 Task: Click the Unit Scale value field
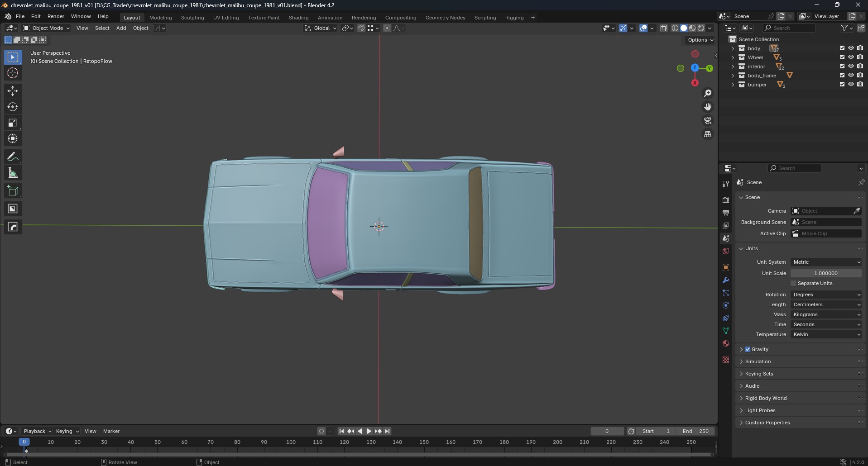tap(825, 273)
